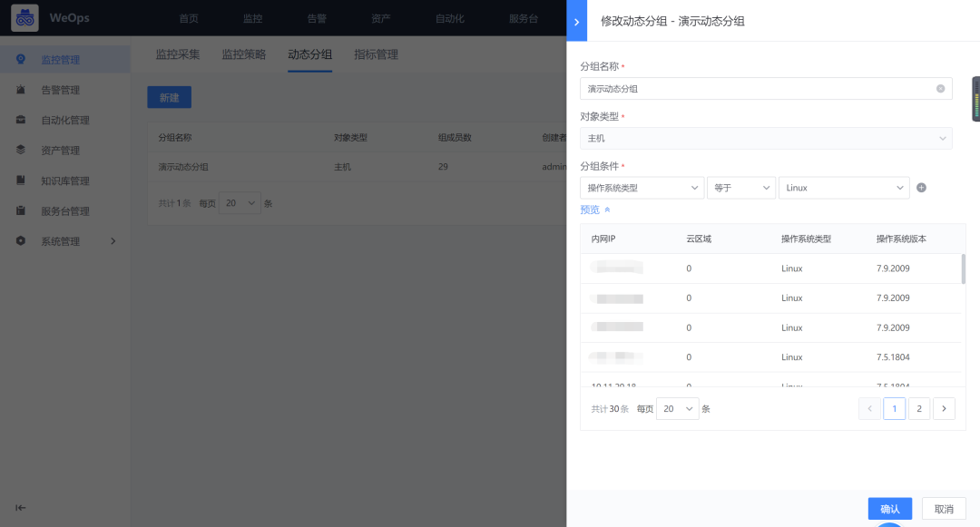Viewport: 980px width, 527px height.
Task: Open 自动化 in top navigation
Action: tap(449, 18)
